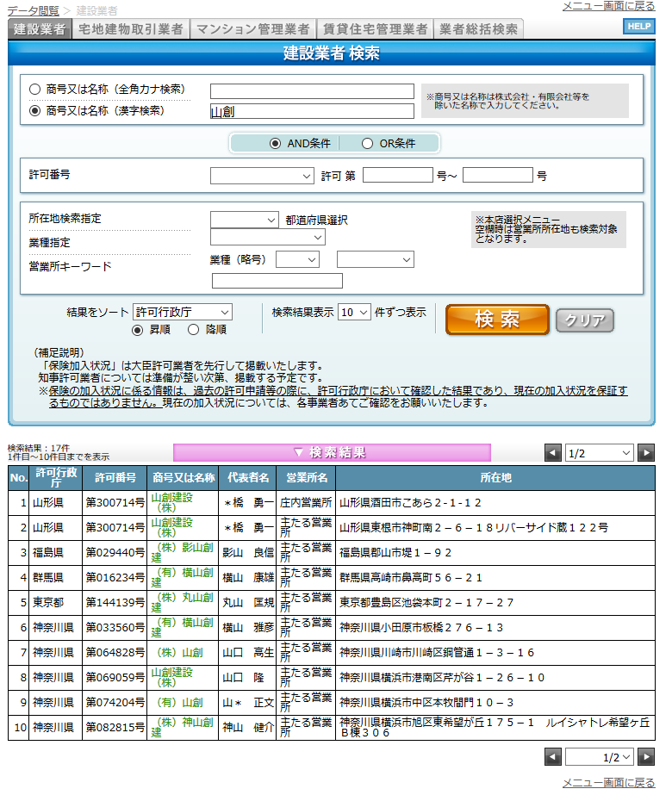The height and width of the screenshot is (795, 672).
Task: Open 山創建設(株) link in row 8
Action: click(x=172, y=677)
